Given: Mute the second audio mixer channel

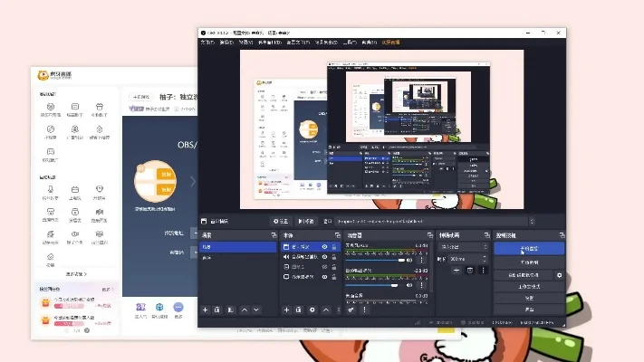Looking at the screenshot, I should pos(409,285).
